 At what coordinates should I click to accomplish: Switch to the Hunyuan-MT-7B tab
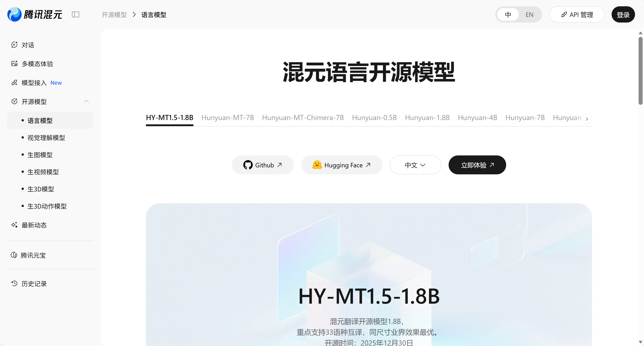pos(228,117)
